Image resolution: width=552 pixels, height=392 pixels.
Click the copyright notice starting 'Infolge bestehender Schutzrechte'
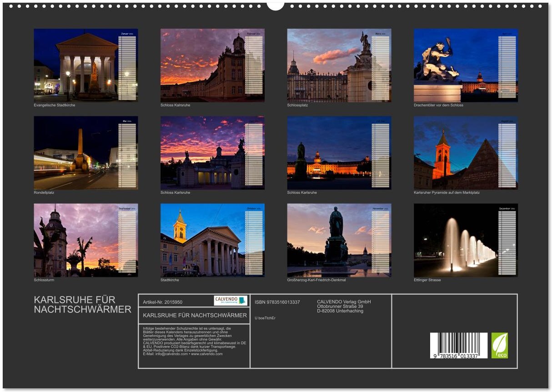click(195, 341)
